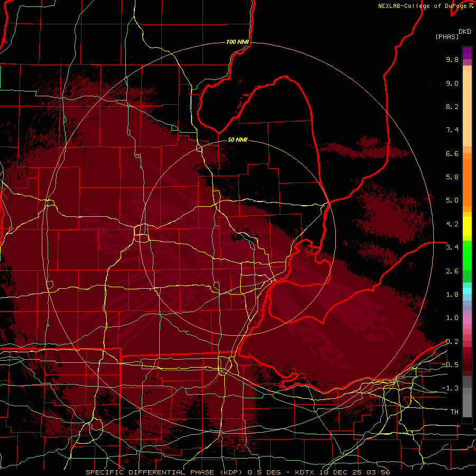This screenshot has width=476, height=476.
Task: Click the -1.3 value on the legend
Action: pos(450,388)
